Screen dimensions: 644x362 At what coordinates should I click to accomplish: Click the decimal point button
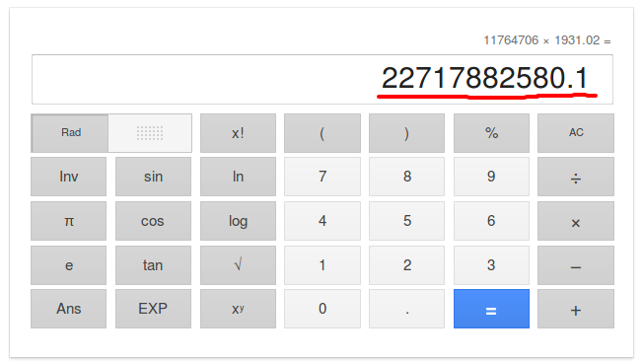[x=406, y=309]
